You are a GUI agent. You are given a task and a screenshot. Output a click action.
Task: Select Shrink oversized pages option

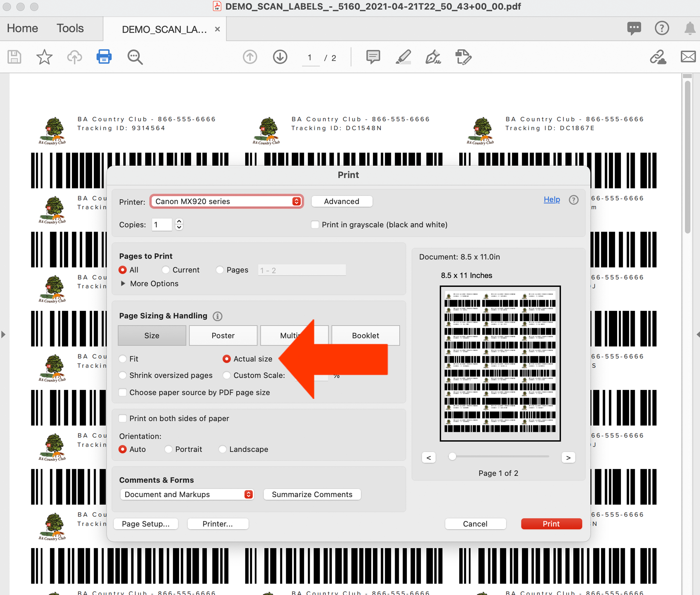[x=122, y=375]
